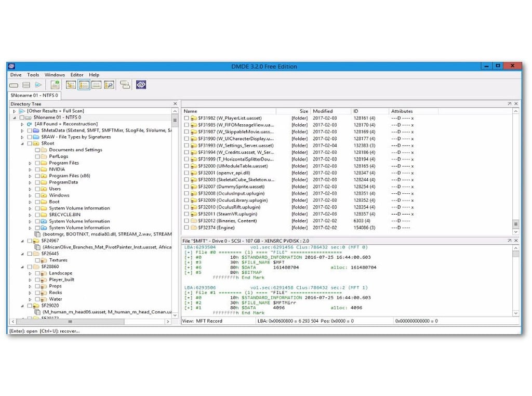
Task: Collapse the $Root tree node
Action: (22, 143)
